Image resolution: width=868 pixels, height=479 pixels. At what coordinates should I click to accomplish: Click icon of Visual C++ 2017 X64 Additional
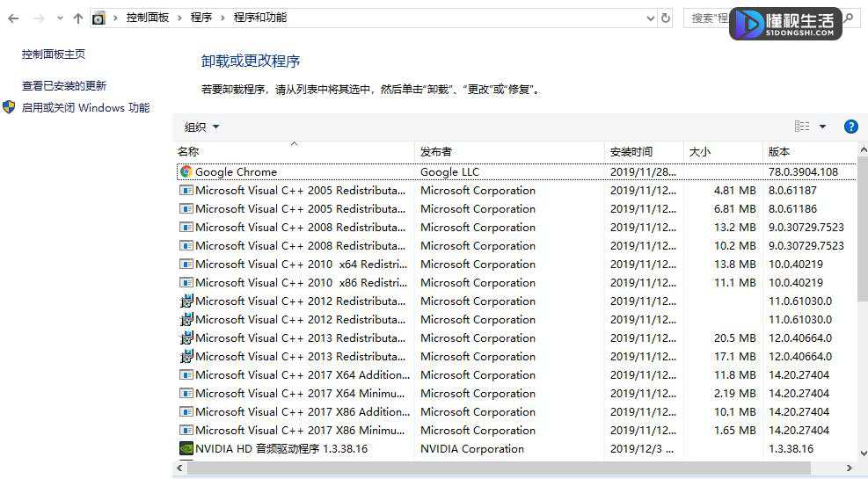point(186,375)
